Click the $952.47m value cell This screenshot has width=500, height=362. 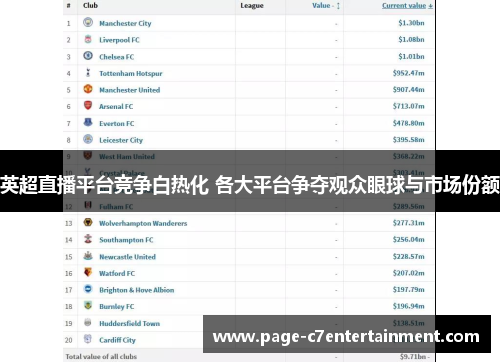(x=409, y=73)
